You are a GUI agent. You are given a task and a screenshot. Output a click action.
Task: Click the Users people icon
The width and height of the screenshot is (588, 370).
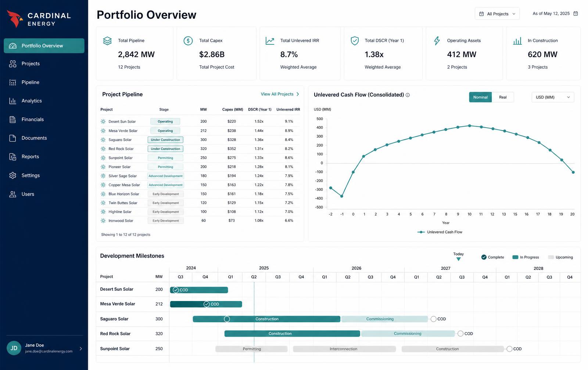pyautogui.click(x=13, y=194)
